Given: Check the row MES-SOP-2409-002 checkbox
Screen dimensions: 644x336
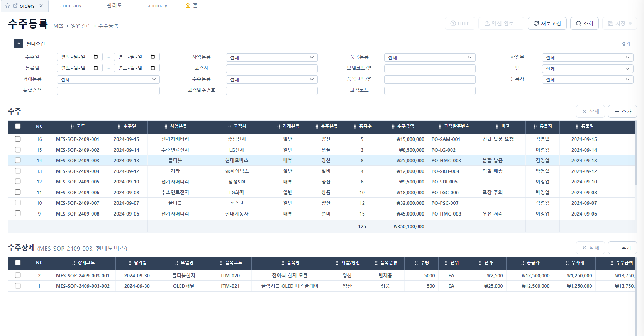Looking at the screenshot, I should click(18, 149).
